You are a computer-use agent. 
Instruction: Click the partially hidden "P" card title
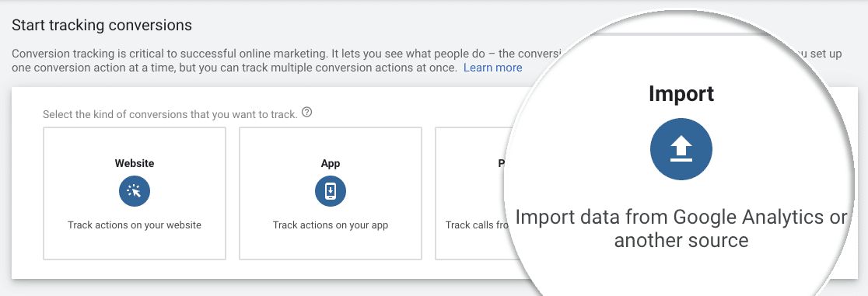click(x=501, y=163)
